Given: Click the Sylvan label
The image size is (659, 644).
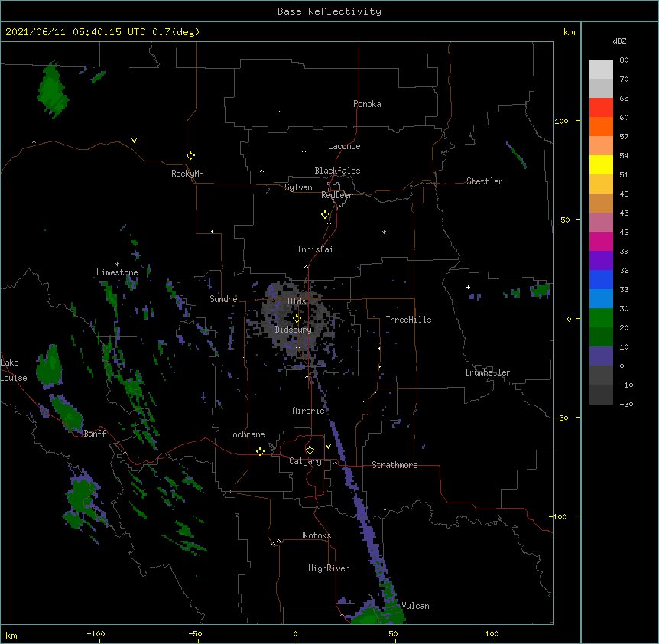Looking at the screenshot, I should pyautogui.click(x=298, y=187).
